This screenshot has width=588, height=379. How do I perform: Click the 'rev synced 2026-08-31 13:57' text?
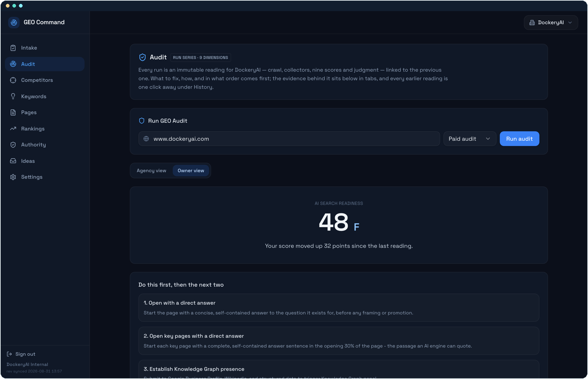[34, 371]
